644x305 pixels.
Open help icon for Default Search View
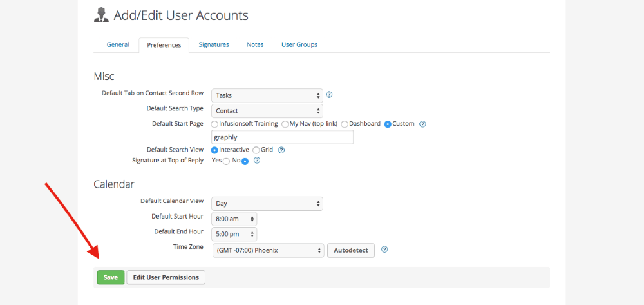pos(281,150)
